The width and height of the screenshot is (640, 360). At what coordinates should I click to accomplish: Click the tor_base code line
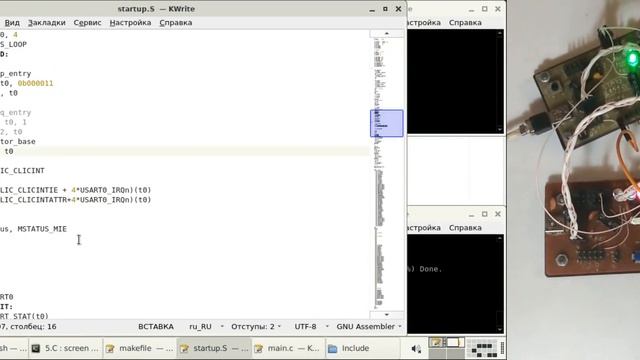[x=18, y=142]
